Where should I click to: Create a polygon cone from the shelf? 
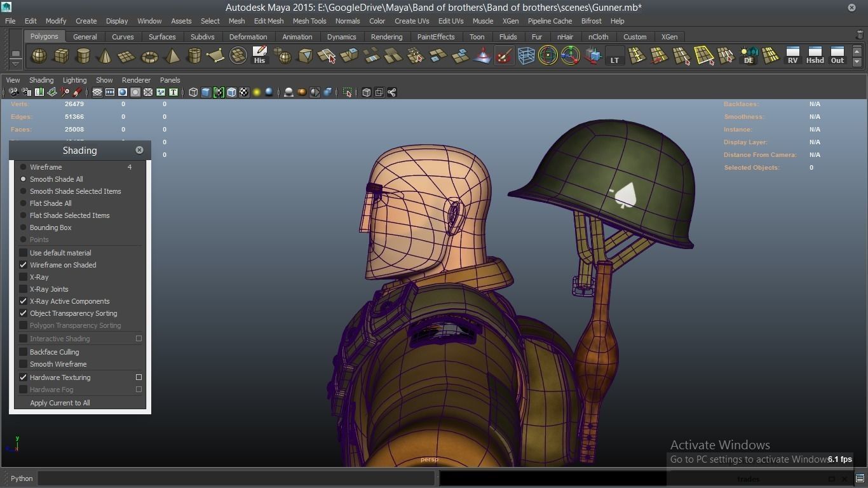(x=105, y=56)
